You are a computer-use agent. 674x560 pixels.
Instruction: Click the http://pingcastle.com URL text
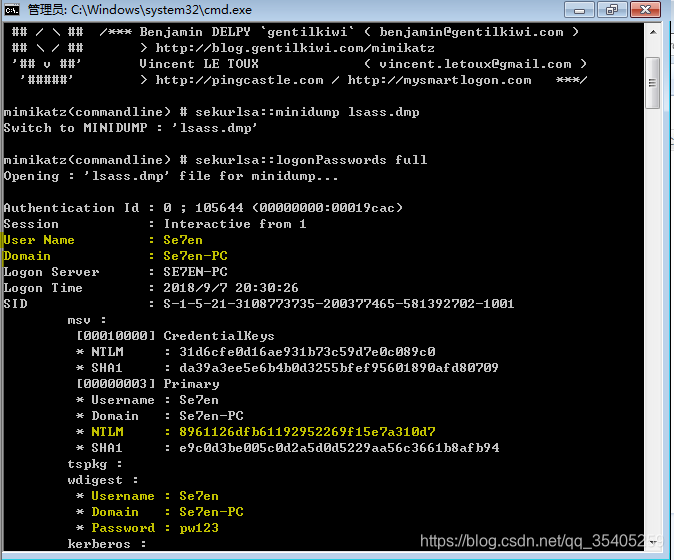tap(239, 80)
